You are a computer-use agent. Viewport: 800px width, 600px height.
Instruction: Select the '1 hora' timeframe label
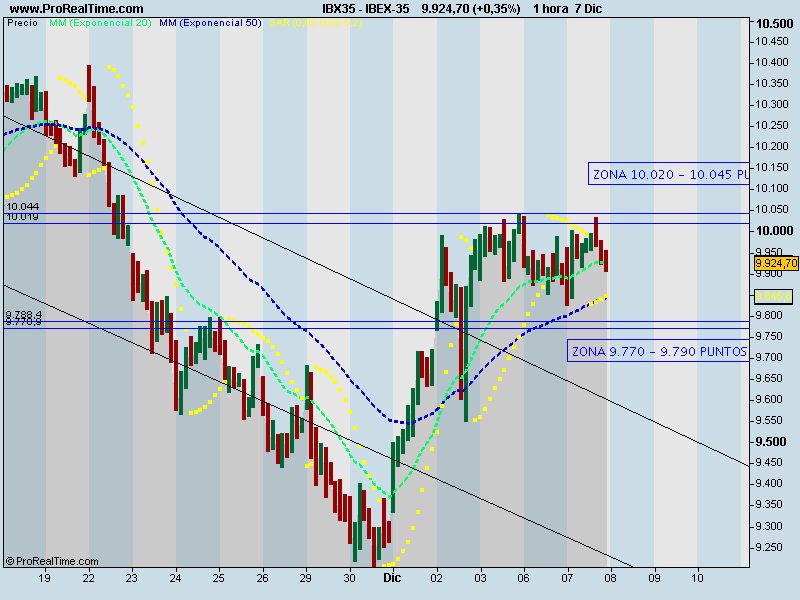(x=551, y=9)
